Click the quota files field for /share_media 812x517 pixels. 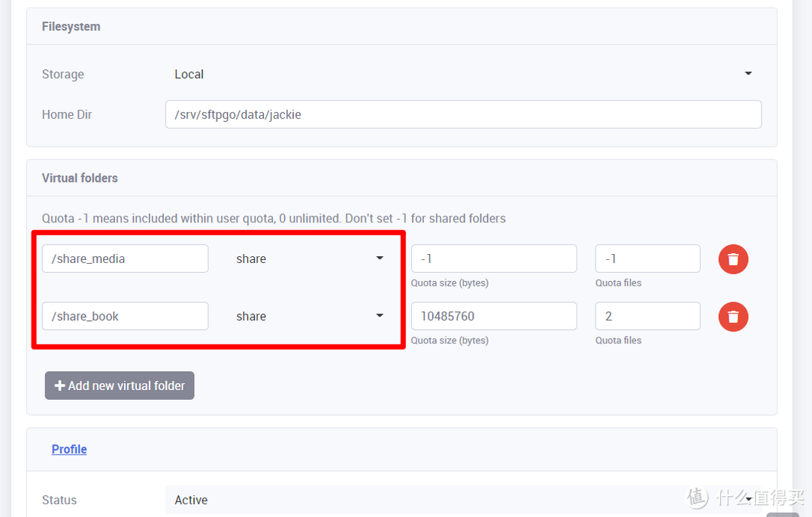[648, 258]
